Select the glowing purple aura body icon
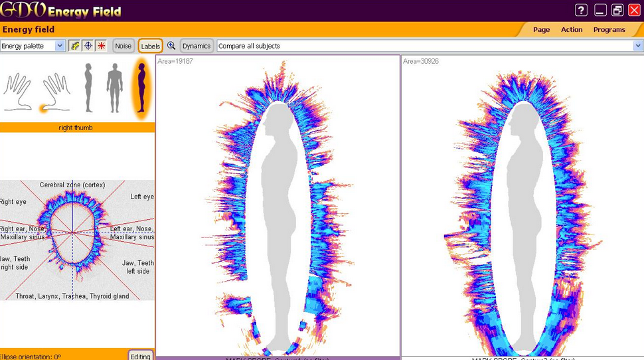644x360 pixels. click(141, 88)
